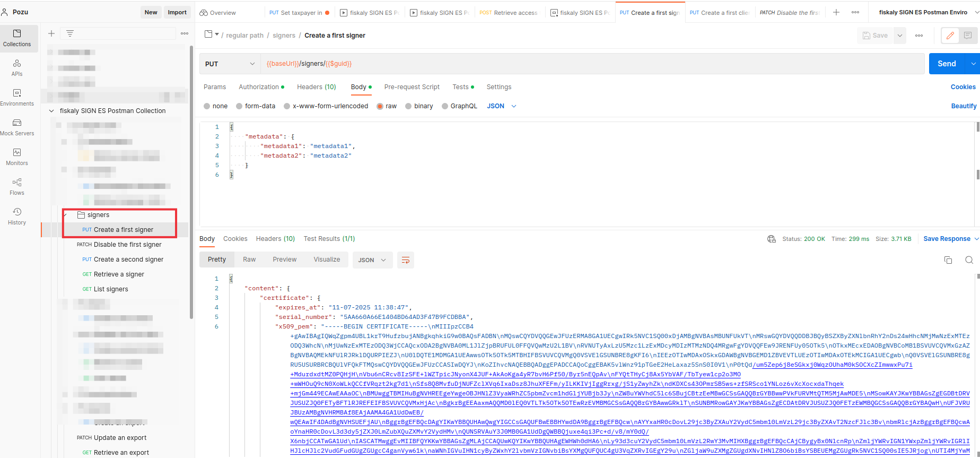Click the New button
980x458 pixels.
151,12
